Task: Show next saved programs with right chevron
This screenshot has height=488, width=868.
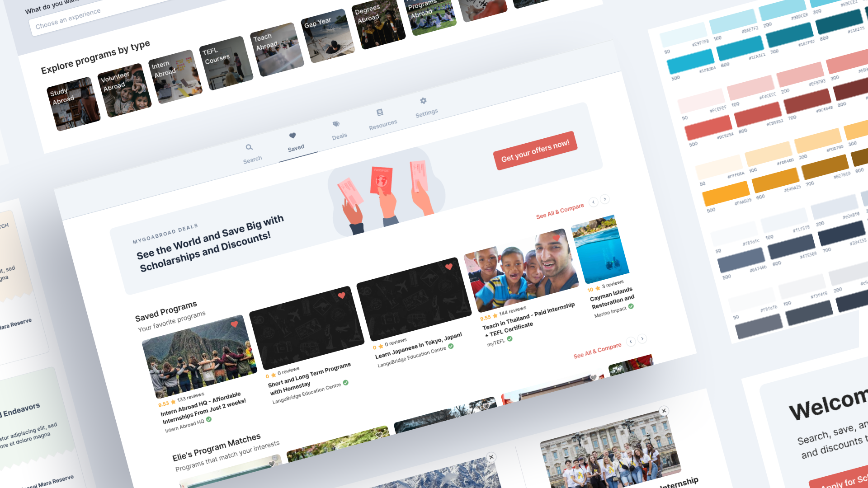Action: pos(605,199)
